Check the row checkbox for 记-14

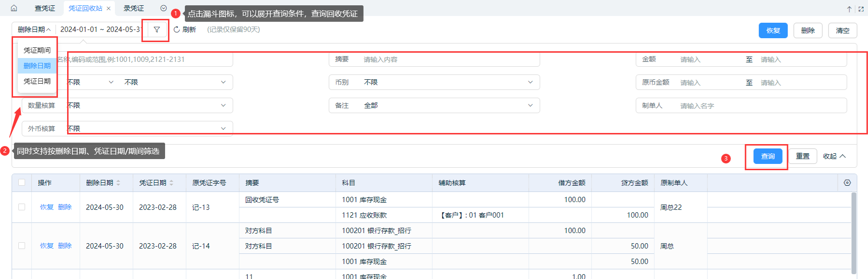coord(22,246)
